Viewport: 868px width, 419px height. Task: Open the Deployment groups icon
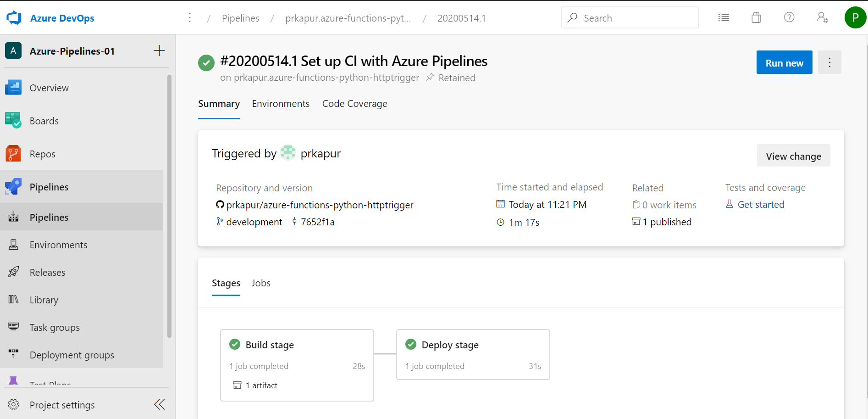[13, 354]
